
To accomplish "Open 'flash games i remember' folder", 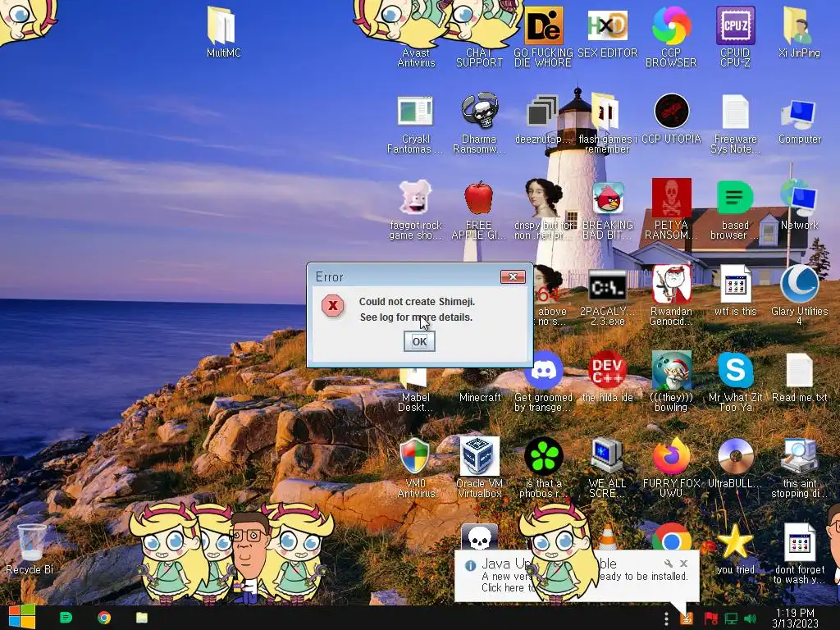I will coord(607,124).
